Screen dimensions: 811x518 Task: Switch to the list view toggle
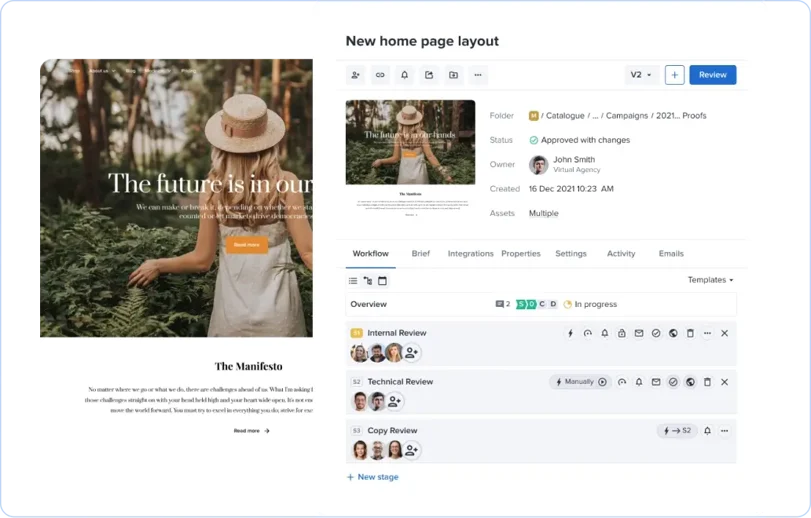(x=353, y=281)
